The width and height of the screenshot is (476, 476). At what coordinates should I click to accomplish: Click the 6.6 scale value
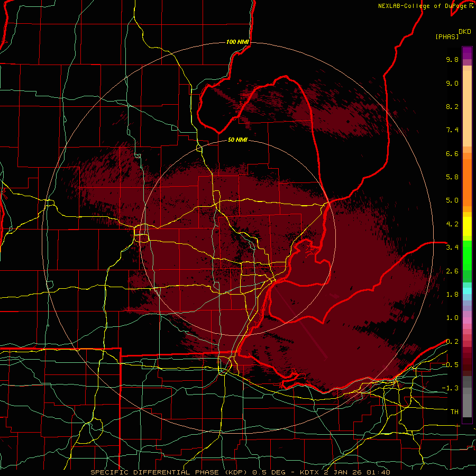(452, 153)
